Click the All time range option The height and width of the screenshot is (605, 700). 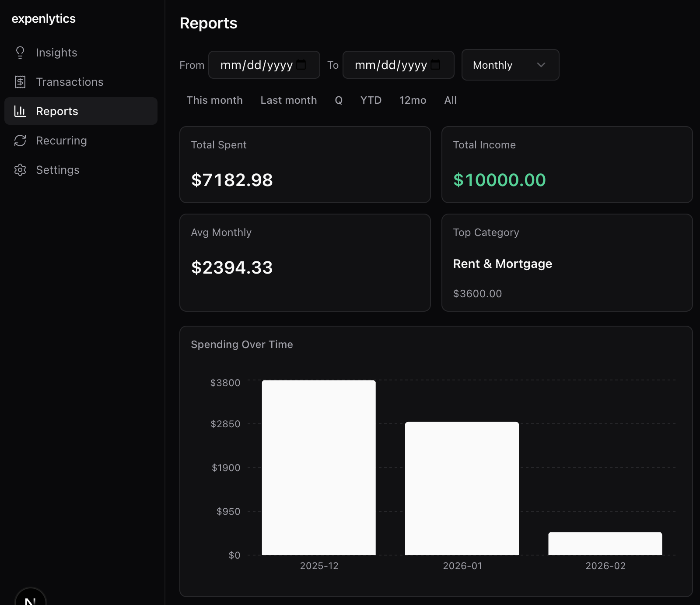pyautogui.click(x=450, y=100)
